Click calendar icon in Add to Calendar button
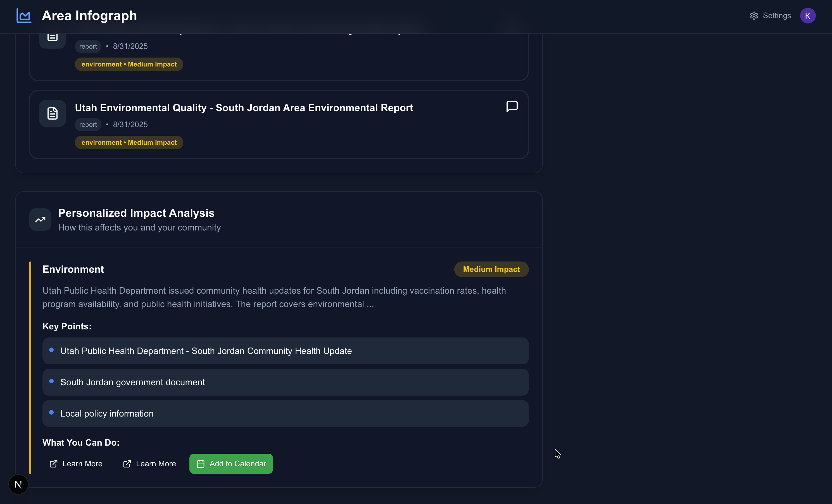832x504 pixels. point(201,464)
